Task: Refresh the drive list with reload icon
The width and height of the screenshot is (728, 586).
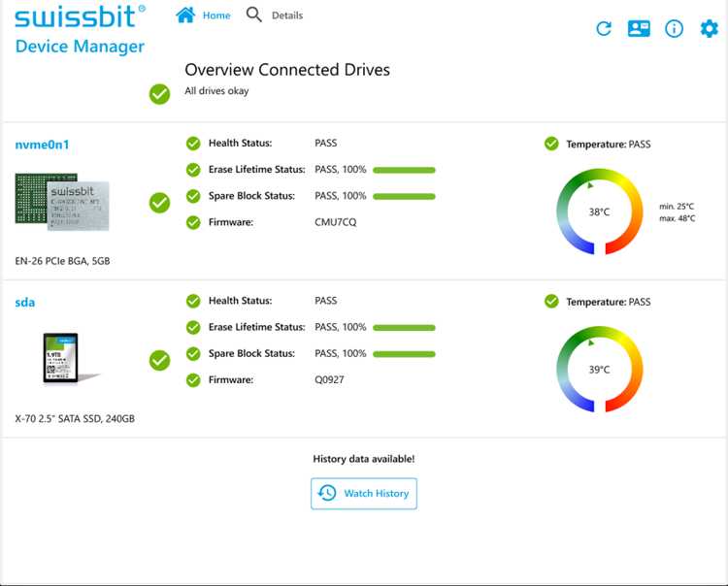Action: coord(604,29)
